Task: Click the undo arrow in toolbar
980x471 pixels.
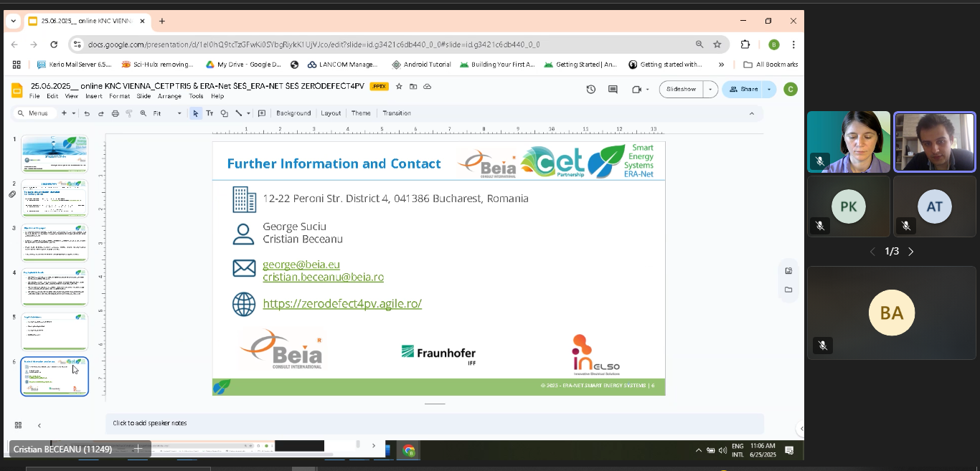Action: [87, 113]
